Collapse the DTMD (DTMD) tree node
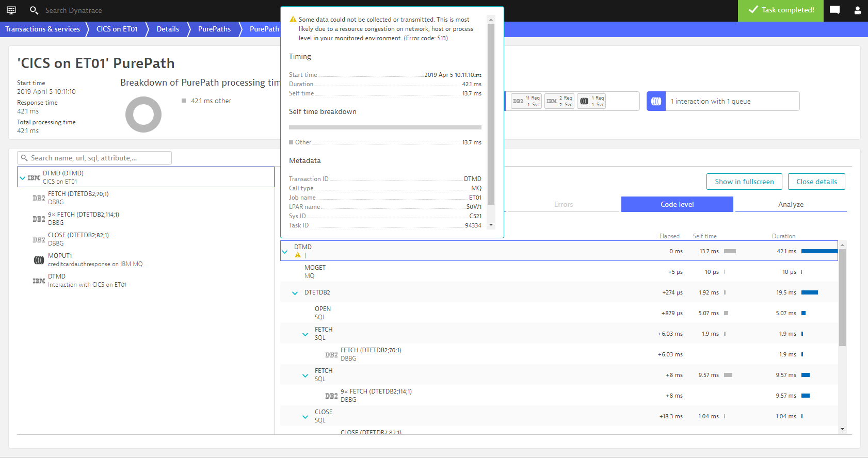Viewport: 868px width, 458px height. [22, 178]
